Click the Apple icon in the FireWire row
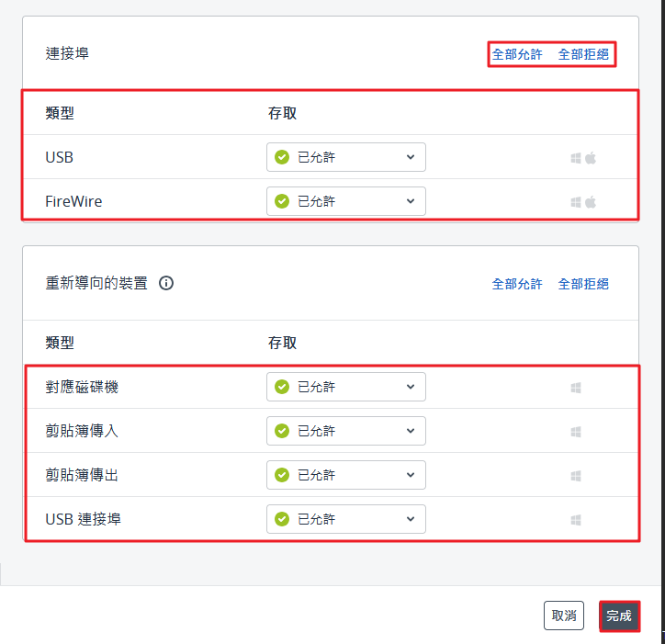The width and height of the screenshot is (665, 644). 591,201
